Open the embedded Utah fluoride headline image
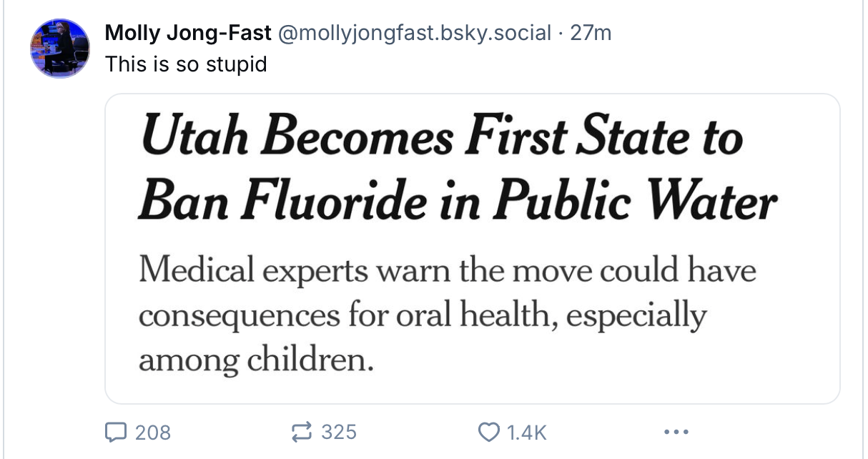The image size is (868, 459). pos(473,249)
